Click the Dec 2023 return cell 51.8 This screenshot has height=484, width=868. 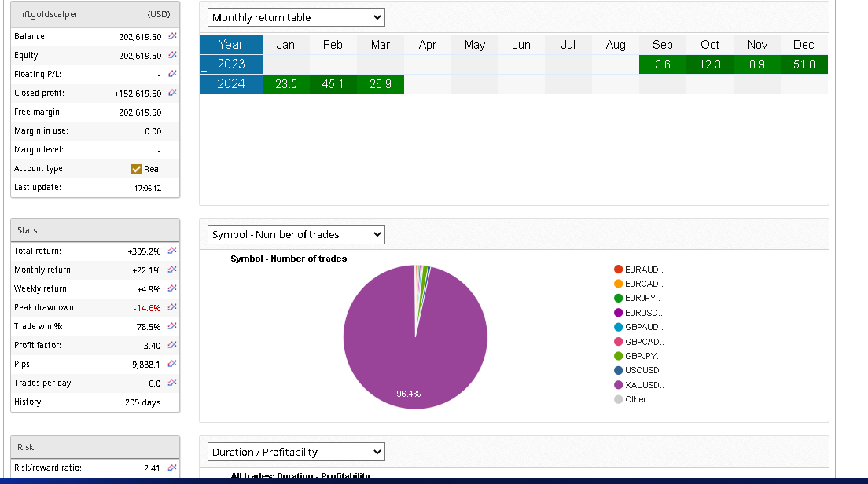tap(804, 64)
